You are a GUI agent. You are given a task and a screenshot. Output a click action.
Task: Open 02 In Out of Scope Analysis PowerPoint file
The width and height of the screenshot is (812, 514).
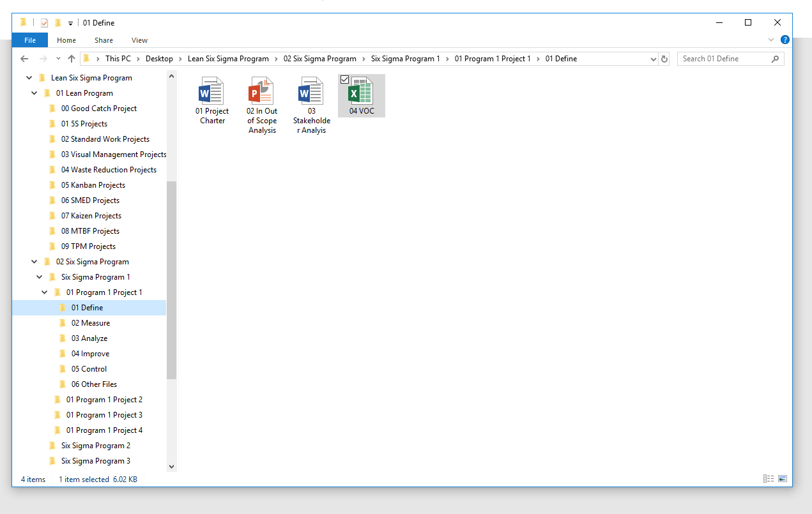click(262, 106)
